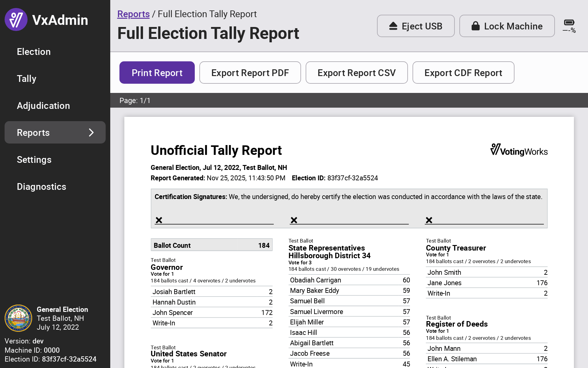
Task: Click the Ballot Count row in preview
Action: click(x=211, y=245)
